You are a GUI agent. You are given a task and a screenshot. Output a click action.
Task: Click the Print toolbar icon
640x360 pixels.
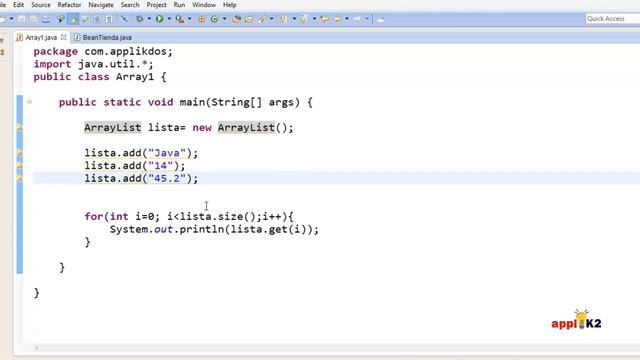pyautogui.click(x=46, y=19)
